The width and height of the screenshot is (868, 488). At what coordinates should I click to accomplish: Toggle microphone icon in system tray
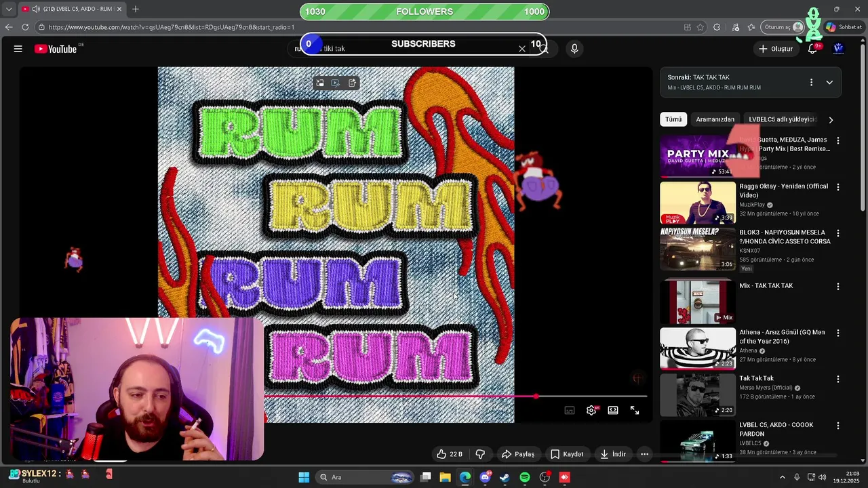click(x=797, y=477)
